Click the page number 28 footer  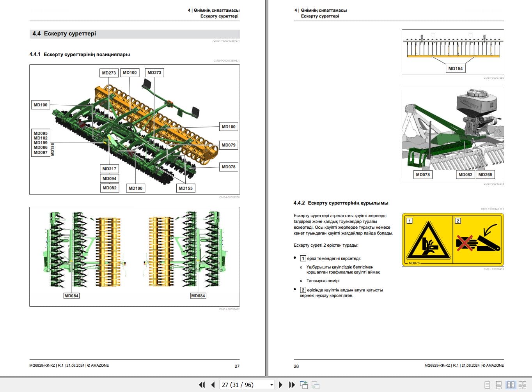tap(296, 366)
